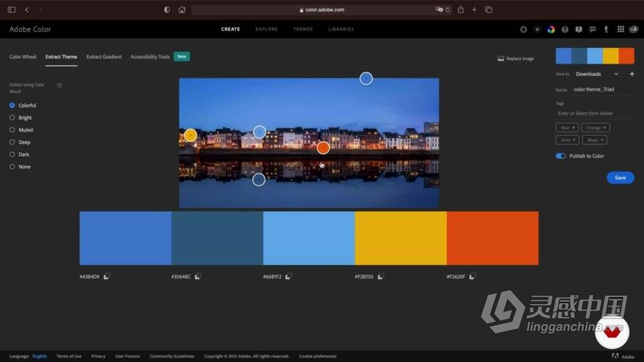Screen dimensions: 644x362
Task: Copy the hex code of the yellow swatch
Action: (x=380, y=277)
